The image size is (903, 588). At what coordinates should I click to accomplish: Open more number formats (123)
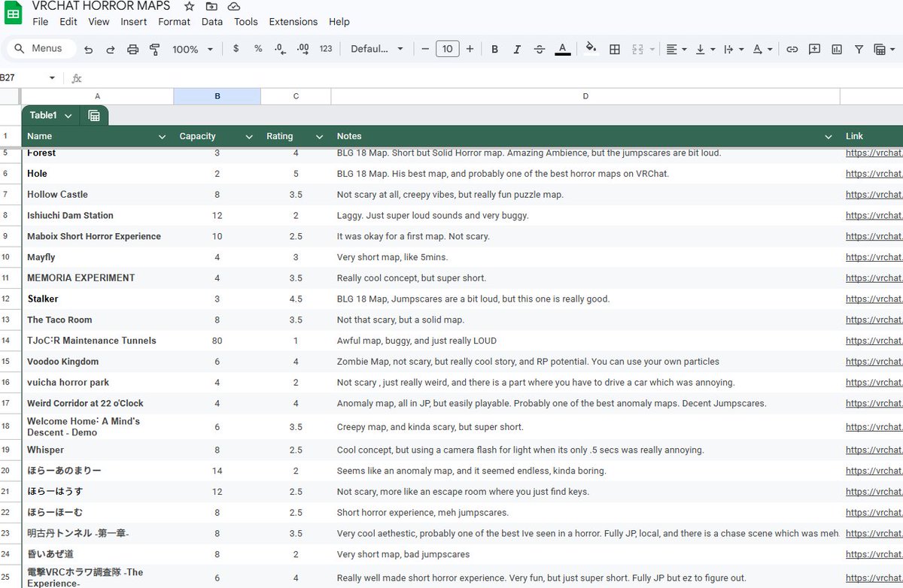coord(326,49)
